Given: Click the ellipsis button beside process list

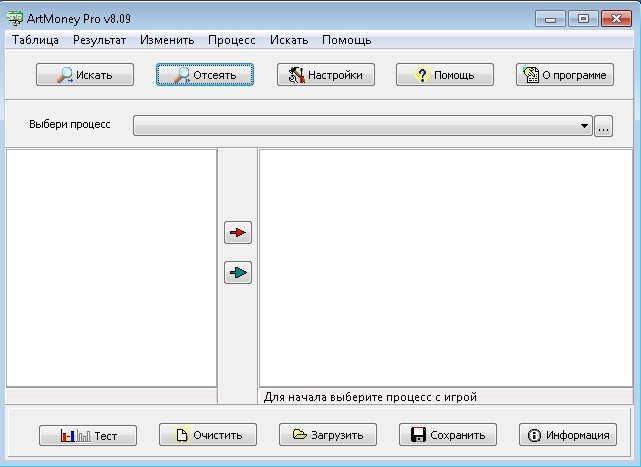Looking at the screenshot, I should point(603,126).
